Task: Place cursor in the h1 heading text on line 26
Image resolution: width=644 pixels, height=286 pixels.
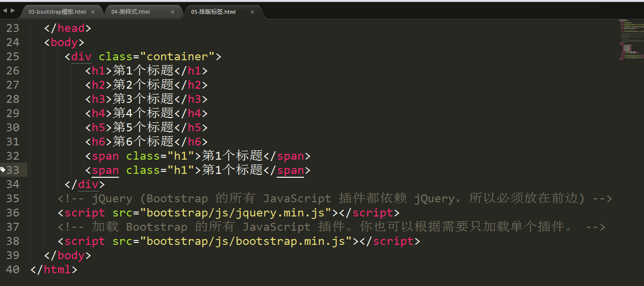Action: pos(143,71)
